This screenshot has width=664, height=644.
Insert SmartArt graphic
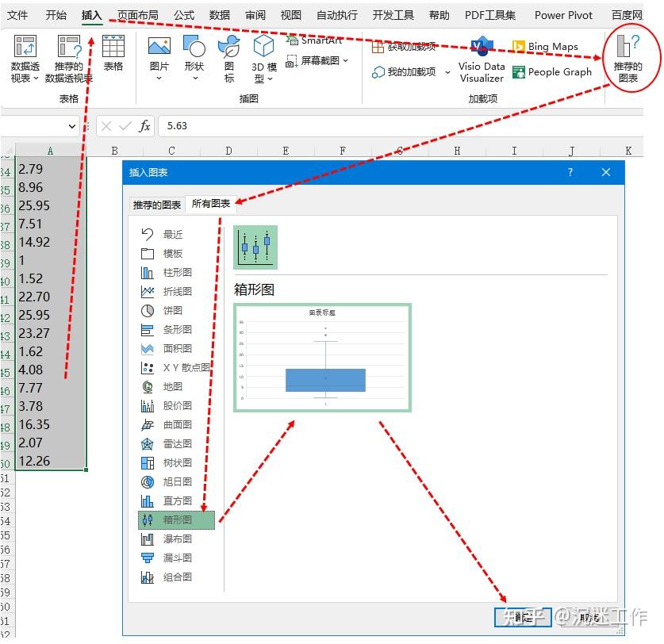click(x=314, y=40)
